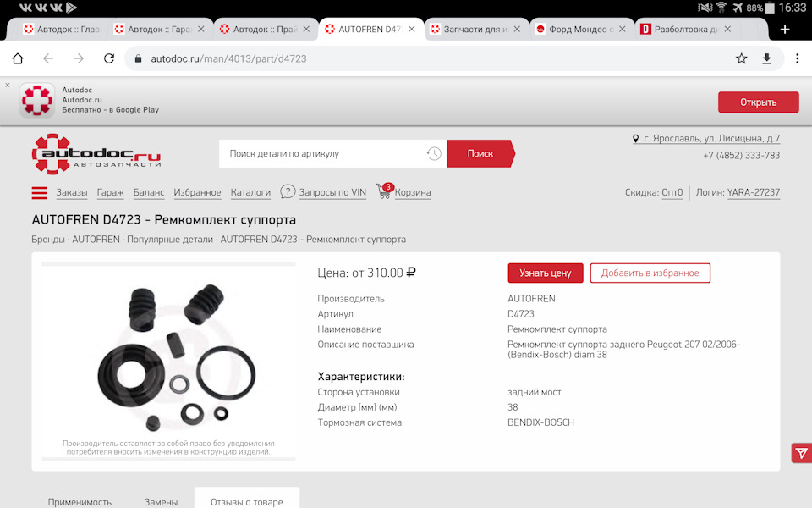Click the red Поиск button
The image size is (812, 508).
(x=480, y=153)
